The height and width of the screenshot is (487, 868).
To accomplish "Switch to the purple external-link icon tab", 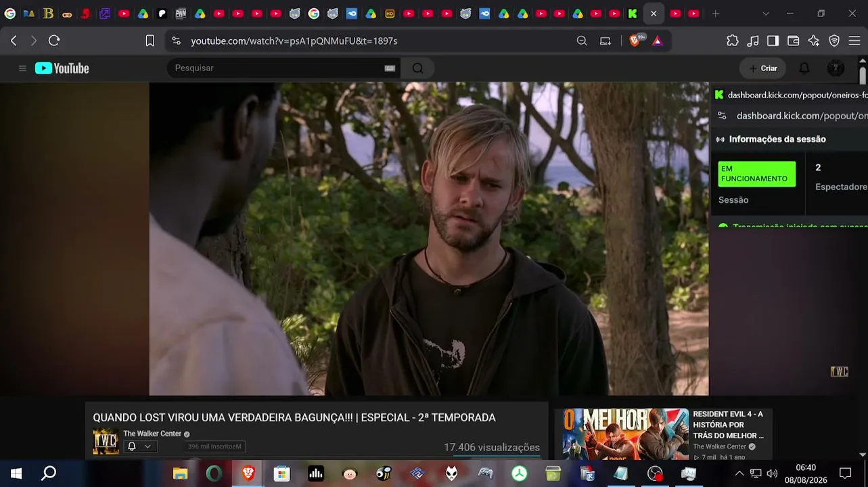I will [105, 14].
